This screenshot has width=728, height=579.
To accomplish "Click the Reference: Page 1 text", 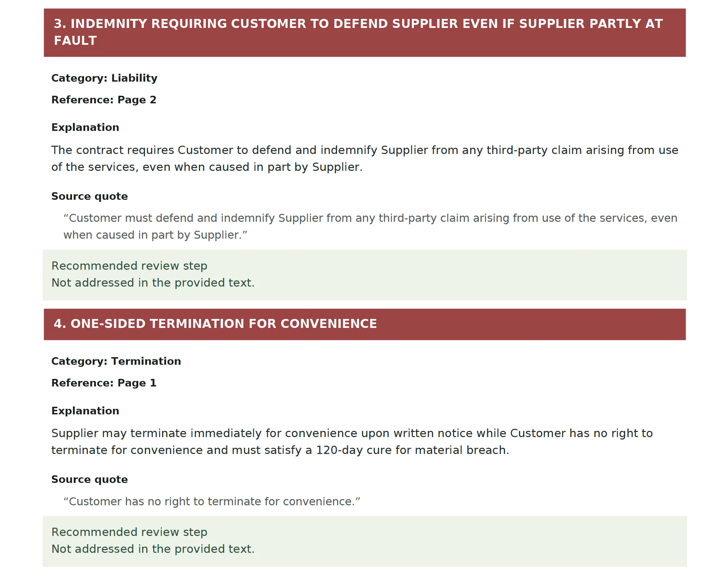I will 104,383.
